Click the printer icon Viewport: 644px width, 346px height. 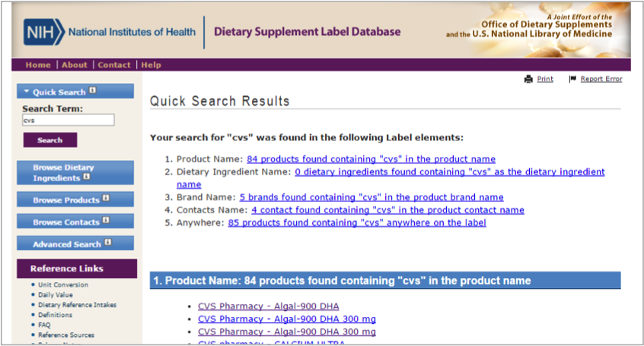pos(528,79)
